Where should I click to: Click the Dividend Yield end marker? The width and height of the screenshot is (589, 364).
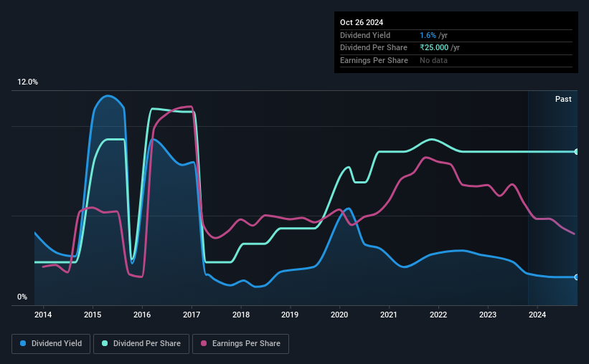pyautogui.click(x=577, y=277)
